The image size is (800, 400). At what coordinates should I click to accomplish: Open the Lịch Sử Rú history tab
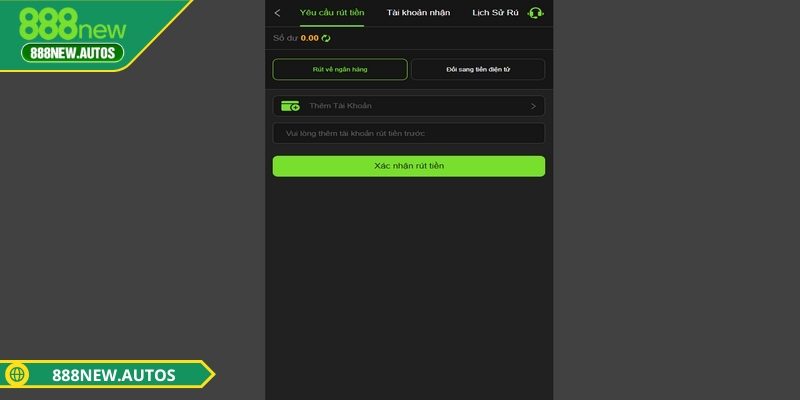495,13
